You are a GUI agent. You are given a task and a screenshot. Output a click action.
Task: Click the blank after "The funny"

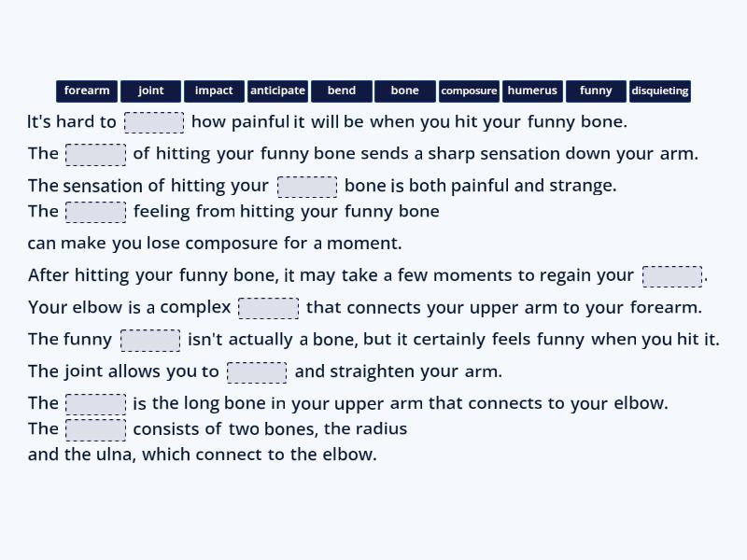149,339
